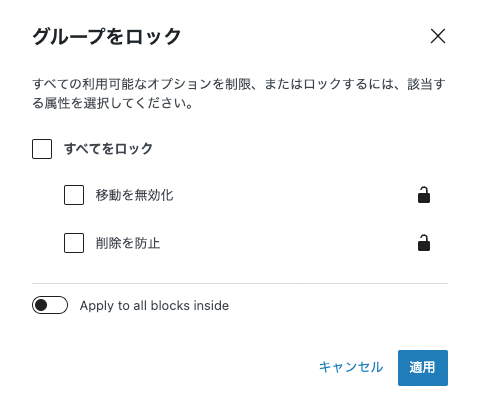The width and height of the screenshot is (480, 416).
Task: Click the 削除を防止 label text
Action: tap(128, 243)
